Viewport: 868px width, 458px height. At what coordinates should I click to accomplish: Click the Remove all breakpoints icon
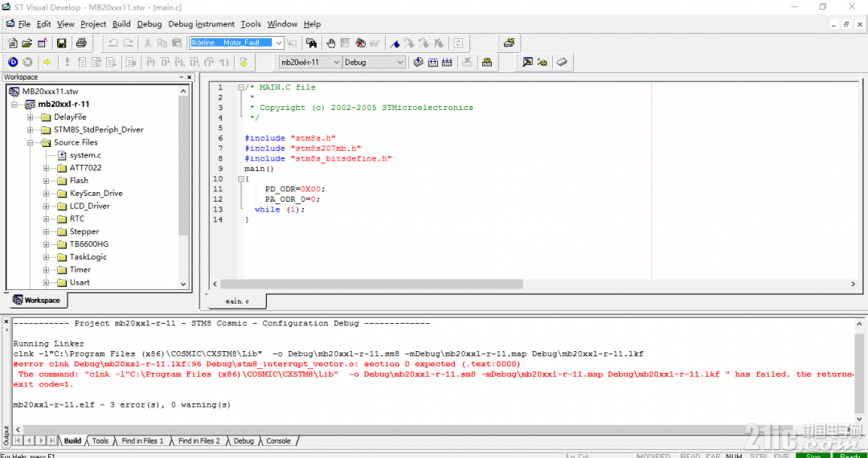(360, 43)
